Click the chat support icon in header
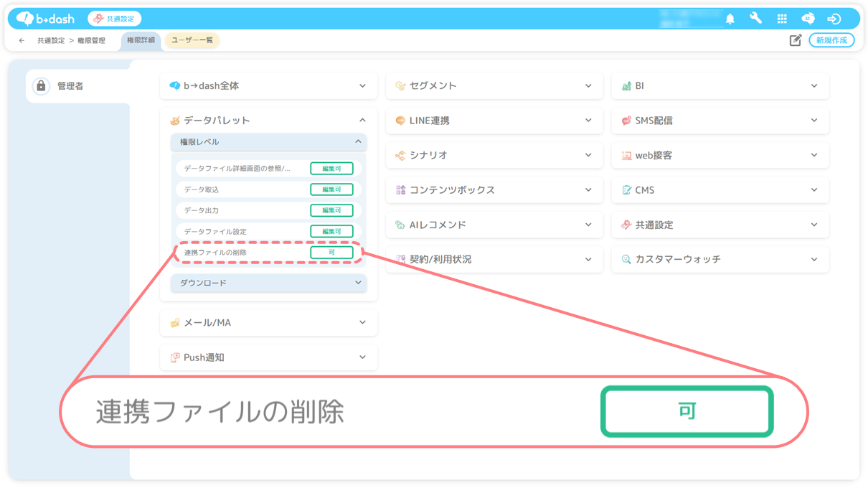Viewport: 868px width, 488px height. tap(808, 19)
